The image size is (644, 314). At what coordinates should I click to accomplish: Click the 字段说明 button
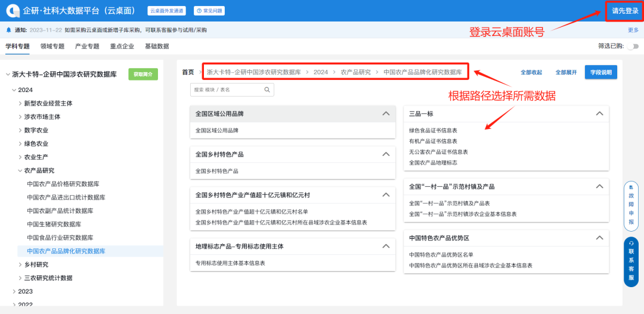coord(601,72)
